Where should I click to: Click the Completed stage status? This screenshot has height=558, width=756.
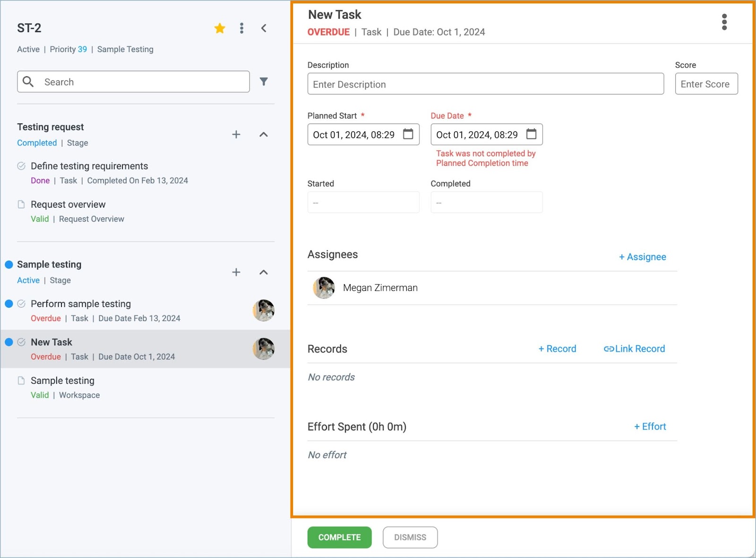[x=37, y=143]
